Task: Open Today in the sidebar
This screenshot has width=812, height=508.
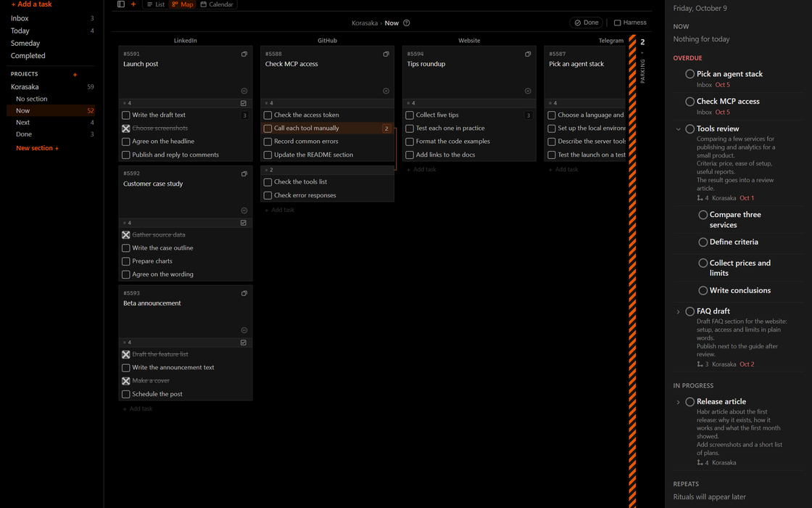Action: pos(51,30)
